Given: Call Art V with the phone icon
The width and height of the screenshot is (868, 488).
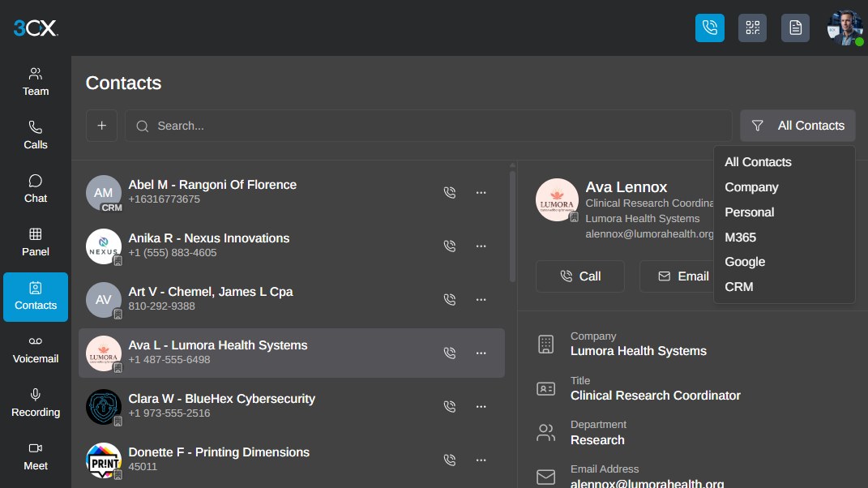Looking at the screenshot, I should (x=450, y=300).
